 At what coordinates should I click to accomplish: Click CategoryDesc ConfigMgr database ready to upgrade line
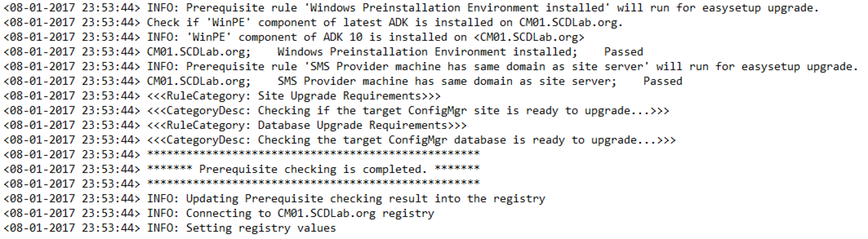coord(340,140)
